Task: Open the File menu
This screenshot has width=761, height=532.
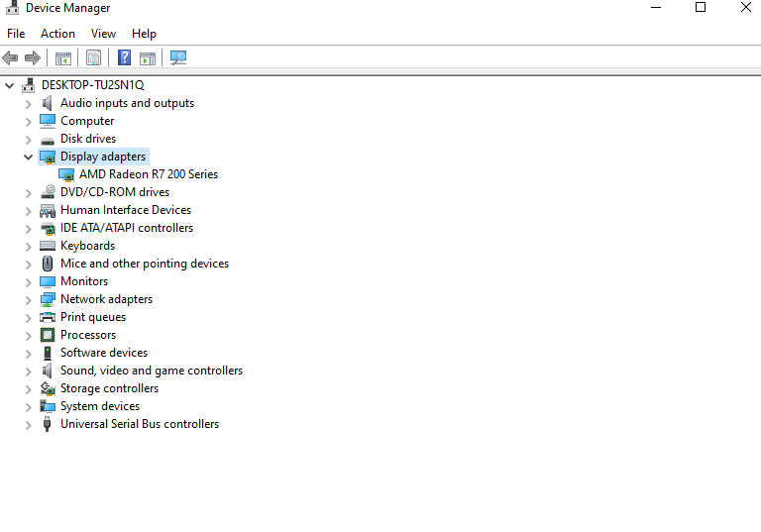Action: 16,34
